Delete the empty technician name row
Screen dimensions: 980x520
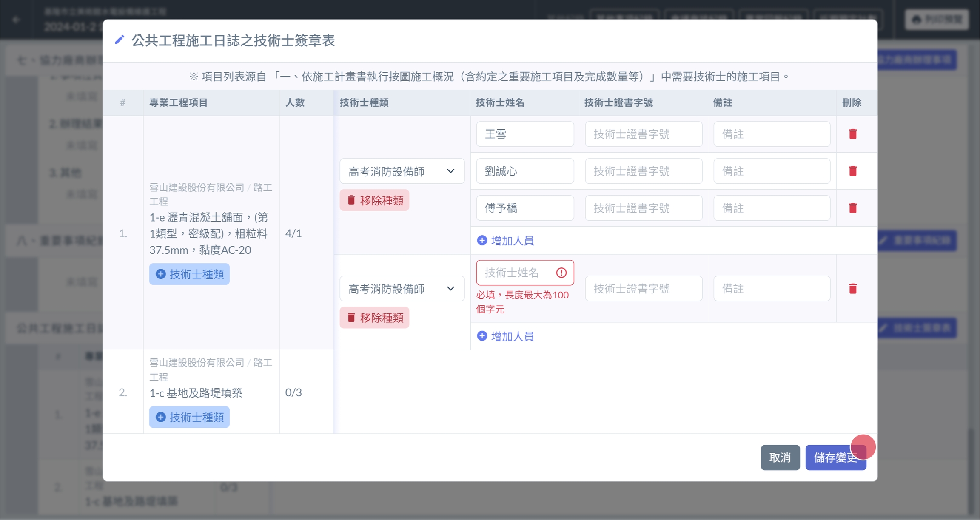pyautogui.click(x=852, y=289)
